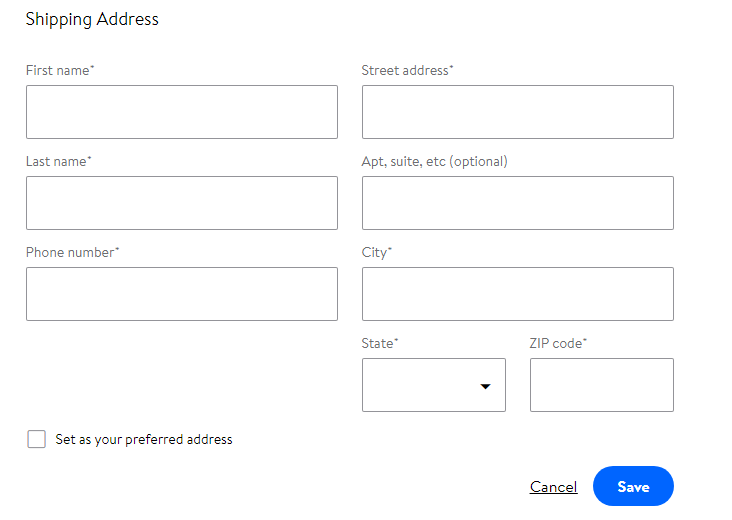Image resolution: width=732 pixels, height=520 pixels.
Task: Click the 'Phone number' label text
Action: 72,253
